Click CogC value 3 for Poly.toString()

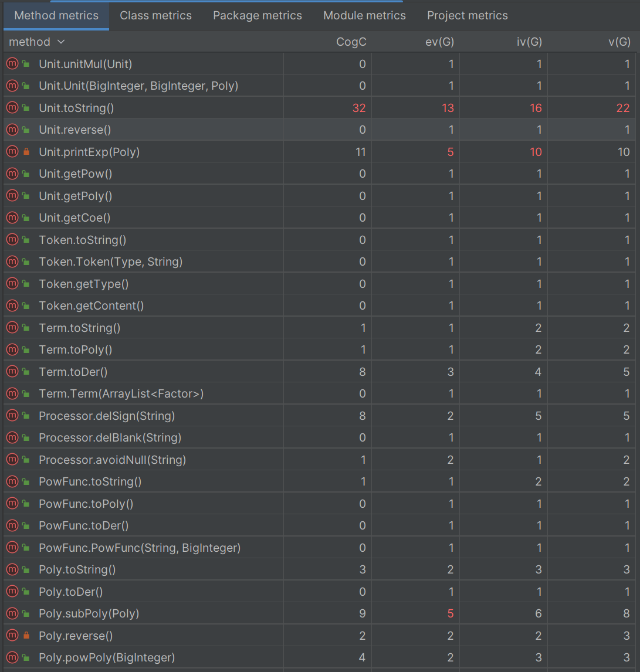[x=363, y=569]
